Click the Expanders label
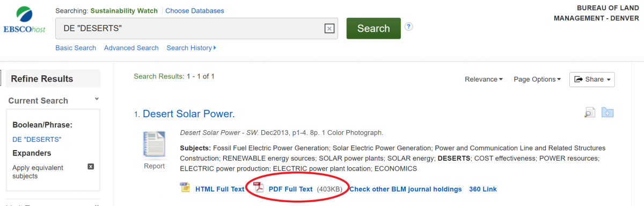The image size is (644, 206). (32, 153)
